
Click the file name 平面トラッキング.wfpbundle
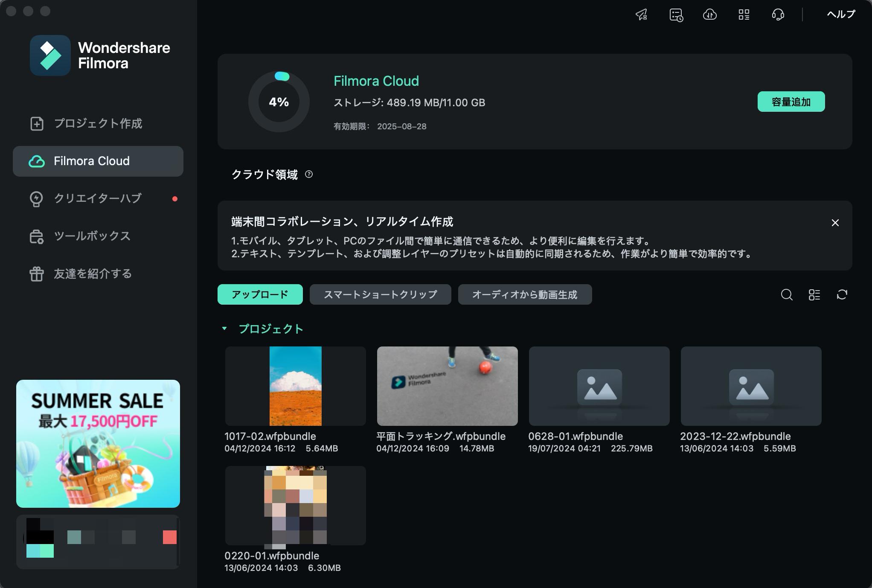pyautogui.click(x=441, y=437)
